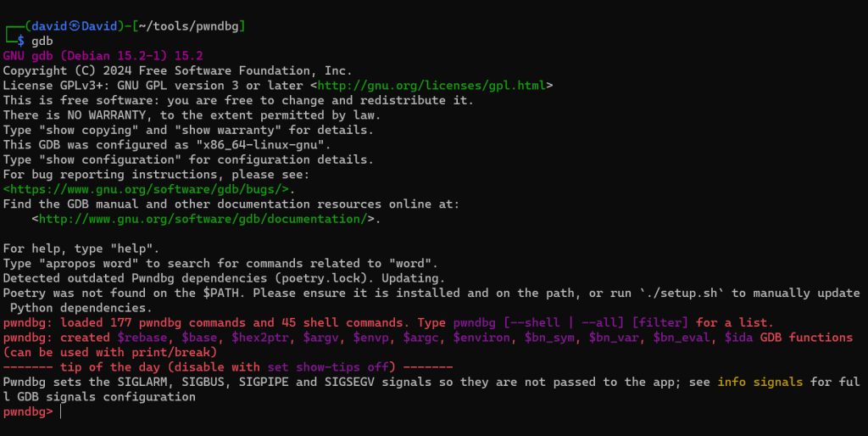Open the gnu.org GPL license link

click(x=432, y=86)
